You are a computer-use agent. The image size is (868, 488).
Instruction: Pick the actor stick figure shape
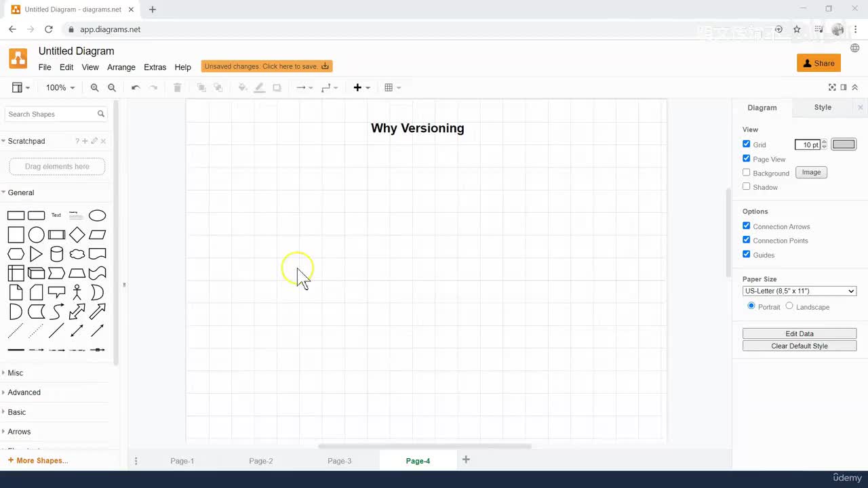tap(77, 293)
